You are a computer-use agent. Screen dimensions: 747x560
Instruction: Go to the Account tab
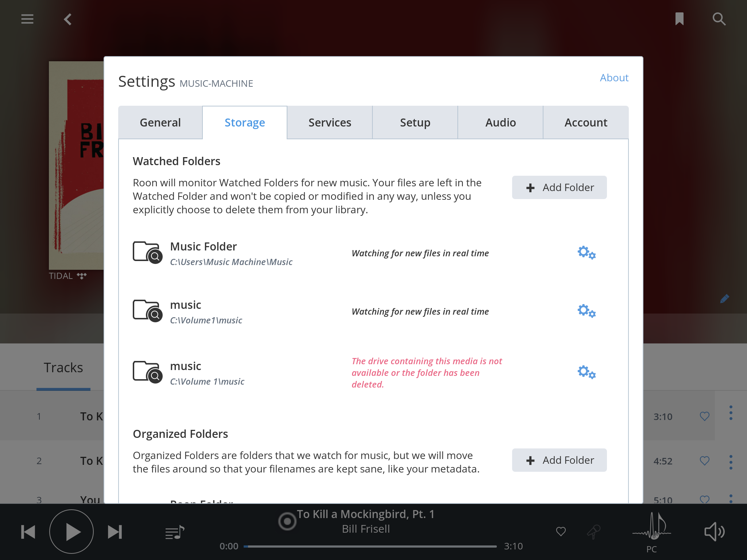tap(586, 122)
